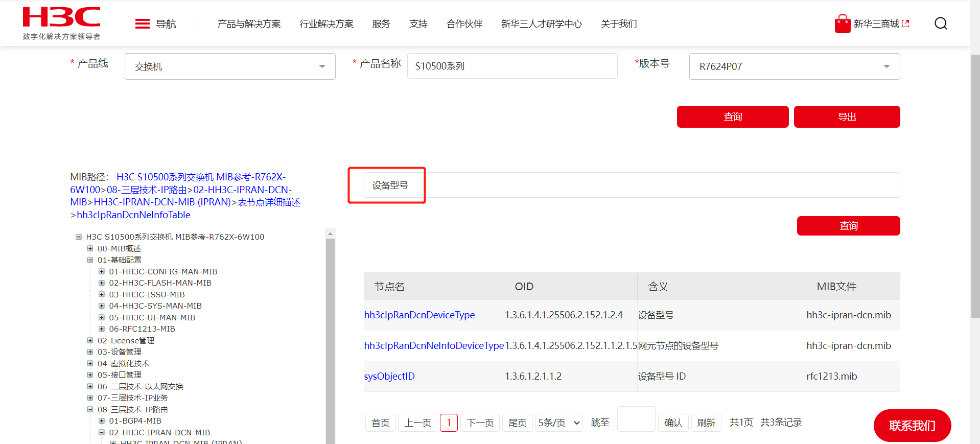Screen dimensions: 980x444
Task: Open the 版本号 dropdown showing R7624P07
Action: point(795,66)
